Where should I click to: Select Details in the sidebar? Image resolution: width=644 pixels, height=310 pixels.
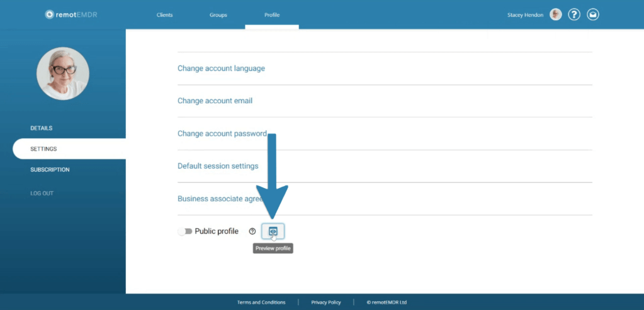[42, 128]
